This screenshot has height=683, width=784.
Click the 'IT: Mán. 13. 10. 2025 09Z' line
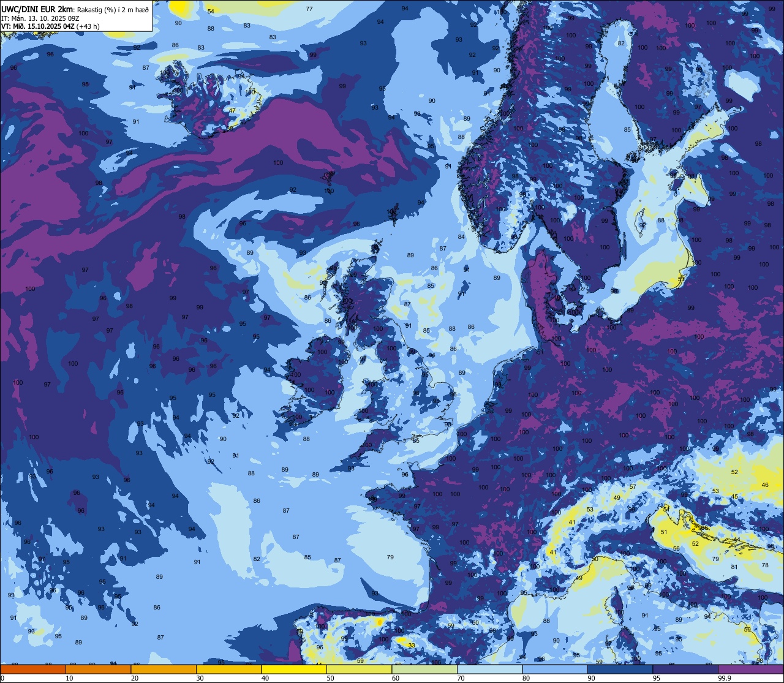click(40, 18)
